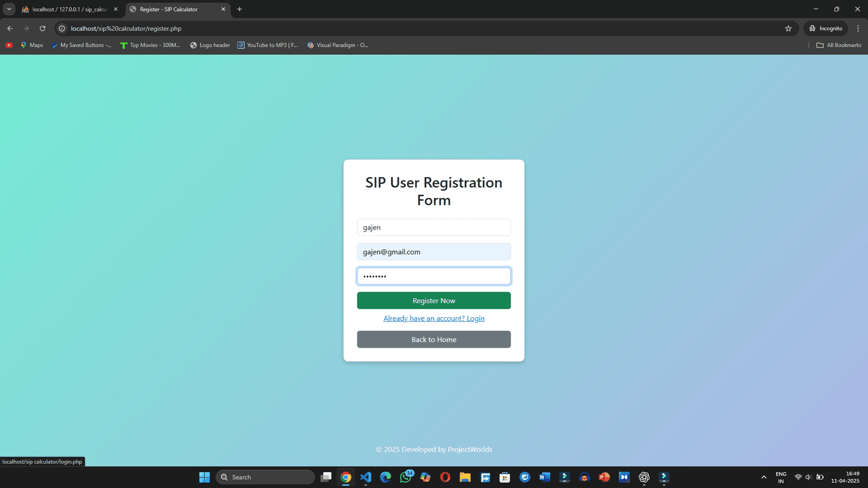
Task: Click the site information icon in address bar
Action: pyautogui.click(x=62, y=28)
